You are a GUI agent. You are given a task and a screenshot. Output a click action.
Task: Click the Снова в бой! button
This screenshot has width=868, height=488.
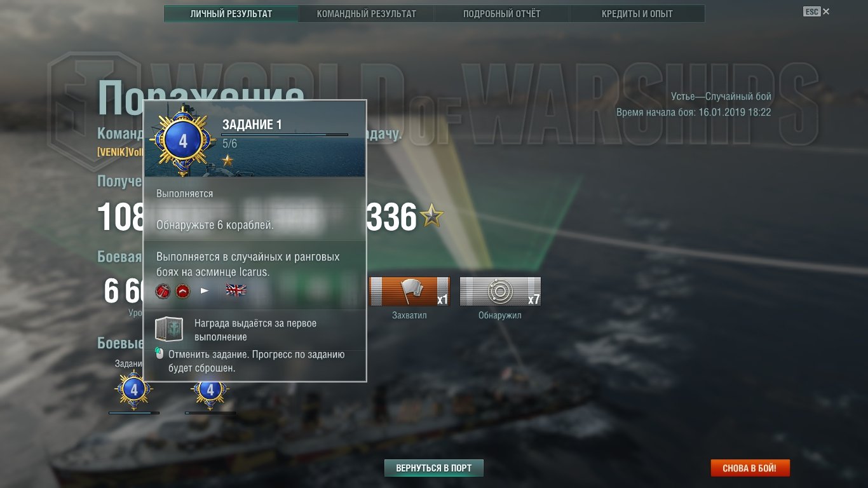click(x=750, y=468)
